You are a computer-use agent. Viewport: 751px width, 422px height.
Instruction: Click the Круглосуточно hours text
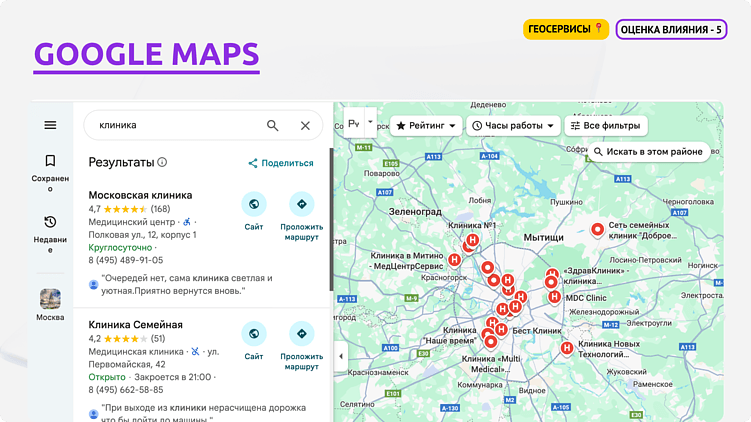coord(120,248)
